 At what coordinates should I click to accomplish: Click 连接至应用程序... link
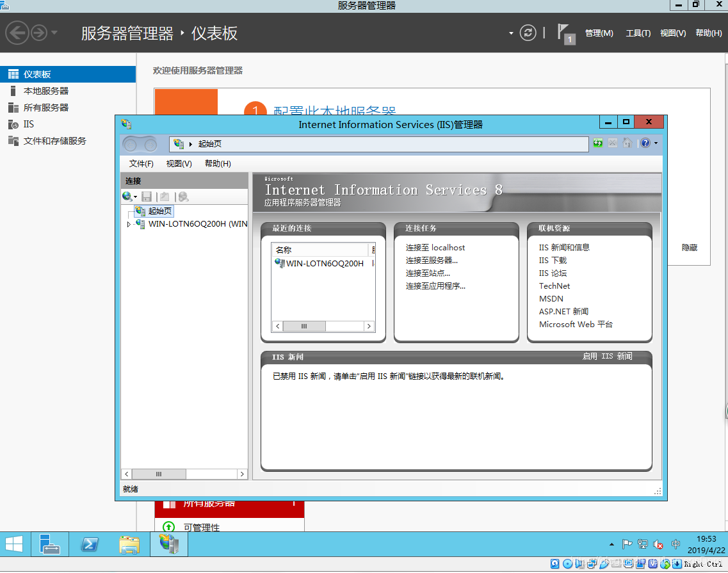pyautogui.click(x=435, y=286)
